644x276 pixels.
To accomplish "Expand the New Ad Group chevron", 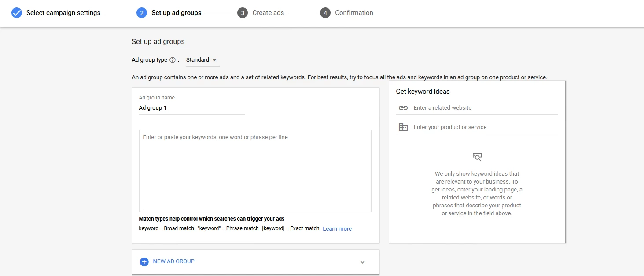I will point(363,262).
